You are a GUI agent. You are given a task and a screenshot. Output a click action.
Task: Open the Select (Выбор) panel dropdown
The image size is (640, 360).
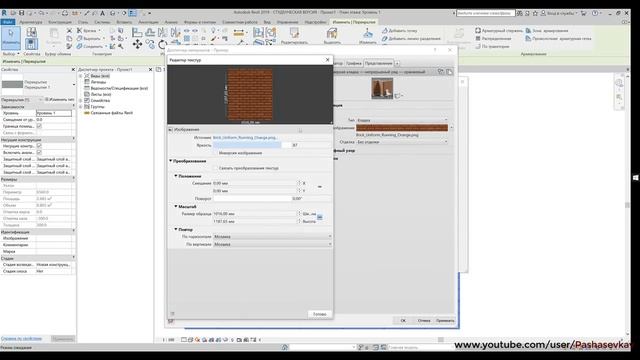tap(11, 54)
